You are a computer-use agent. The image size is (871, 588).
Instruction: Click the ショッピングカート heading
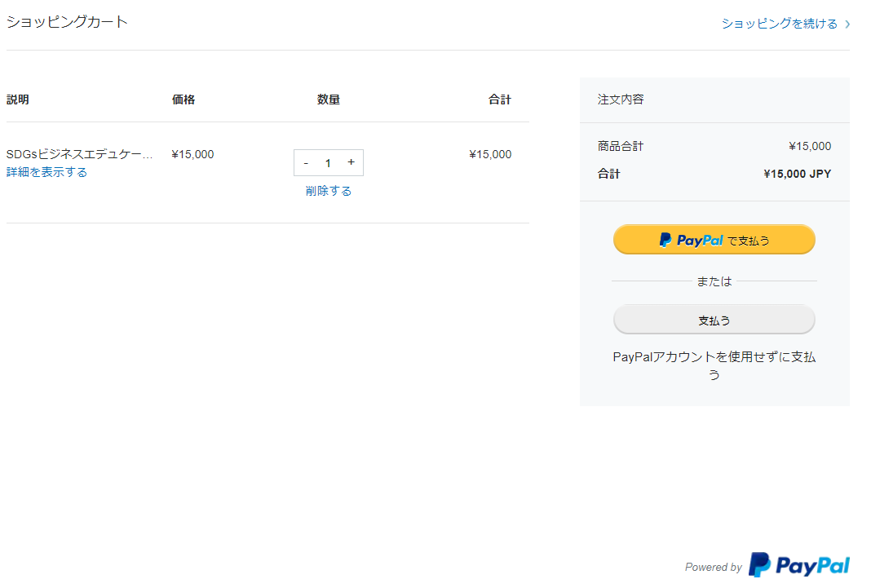coord(67,22)
